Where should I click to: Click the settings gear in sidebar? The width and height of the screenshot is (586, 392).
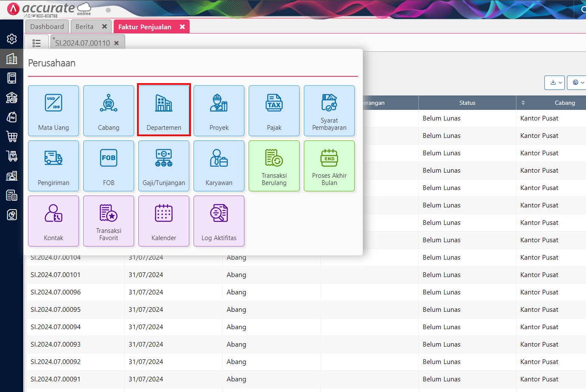tap(12, 39)
